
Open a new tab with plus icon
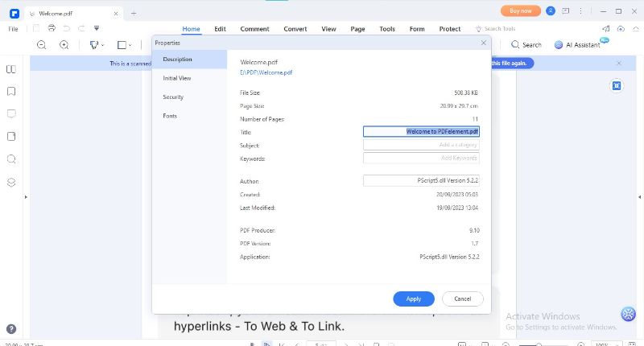click(134, 14)
